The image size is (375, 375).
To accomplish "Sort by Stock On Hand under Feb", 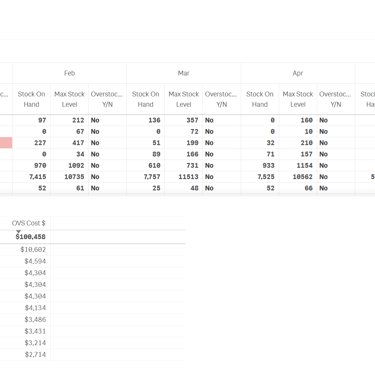I will click(32, 99).
